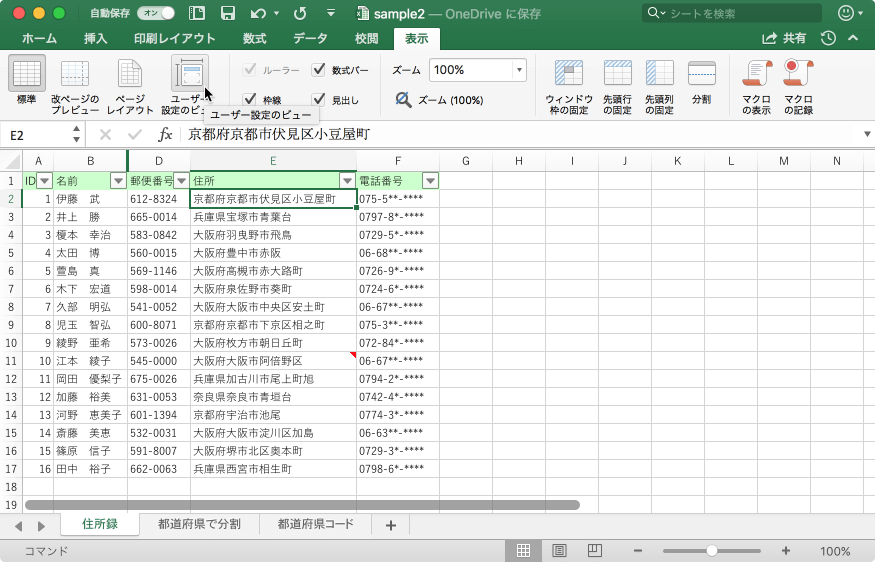Open Page Break Preview (改ページのプレビュー)

pyautogui.click(x=75, y=87)
